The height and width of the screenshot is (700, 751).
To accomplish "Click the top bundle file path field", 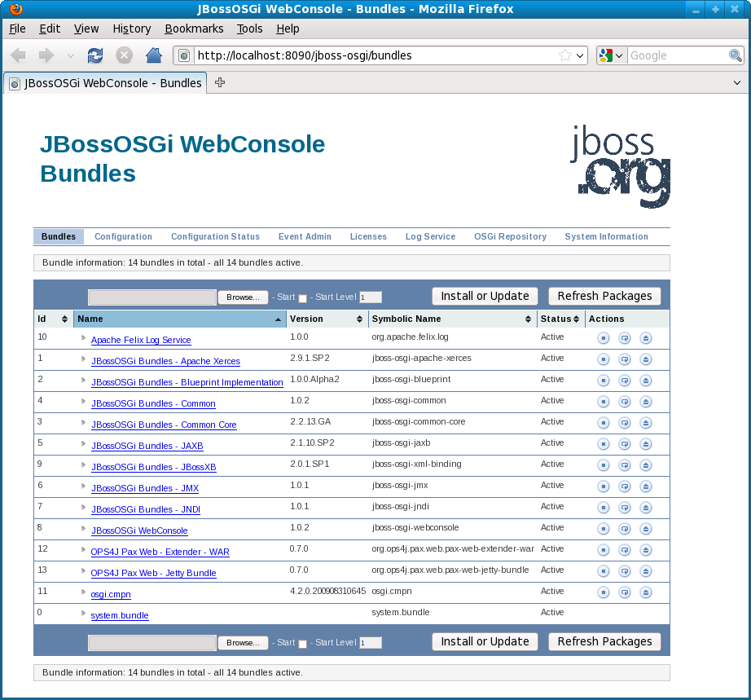I will [x=152, y=297].
